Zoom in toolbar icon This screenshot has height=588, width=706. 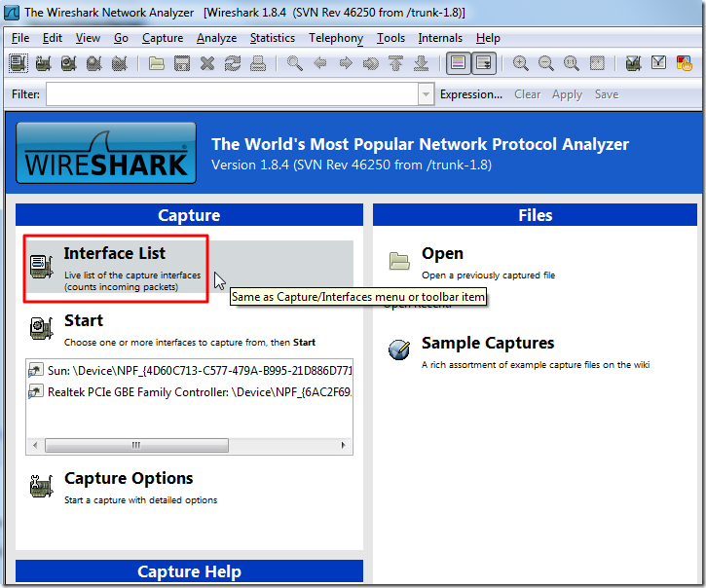click(x=521, y=63)
